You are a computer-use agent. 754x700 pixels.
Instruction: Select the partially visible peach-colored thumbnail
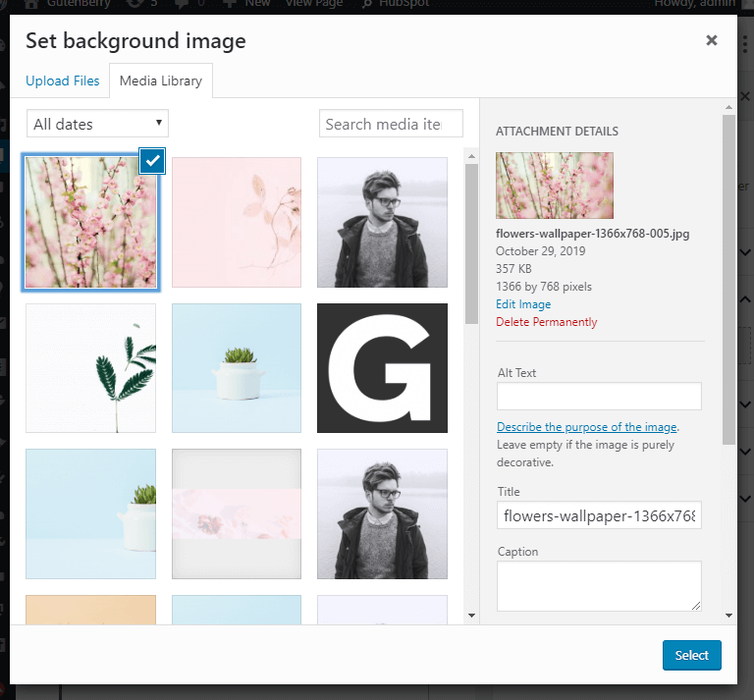tap(91, 610)
